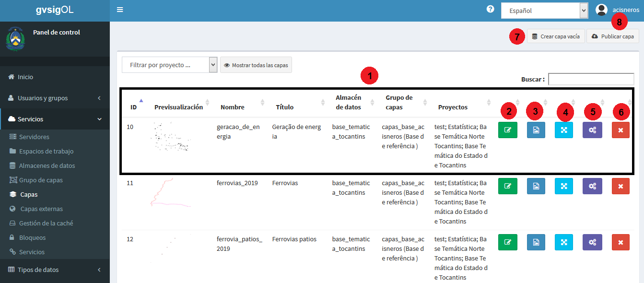Screen dimensions: 644x283
Task: Update thumbnail for geracao_de_energia layer
Action: click(536, 130)
